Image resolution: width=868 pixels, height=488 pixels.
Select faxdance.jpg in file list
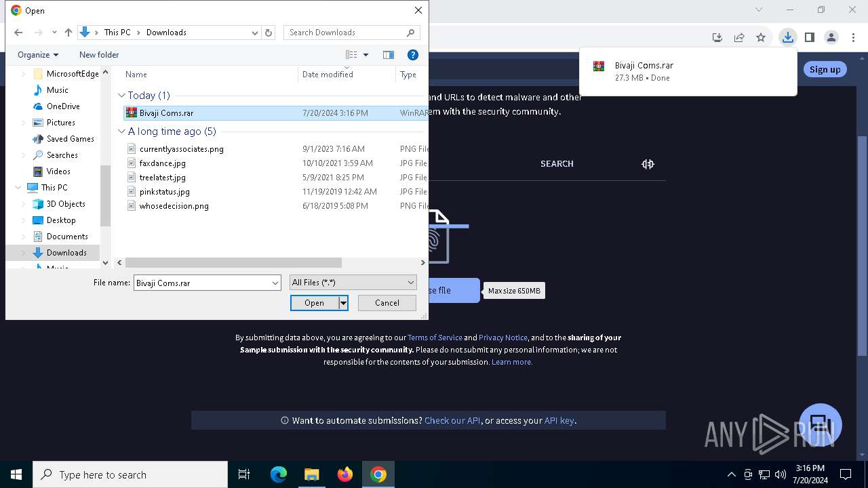click(162, 163)
